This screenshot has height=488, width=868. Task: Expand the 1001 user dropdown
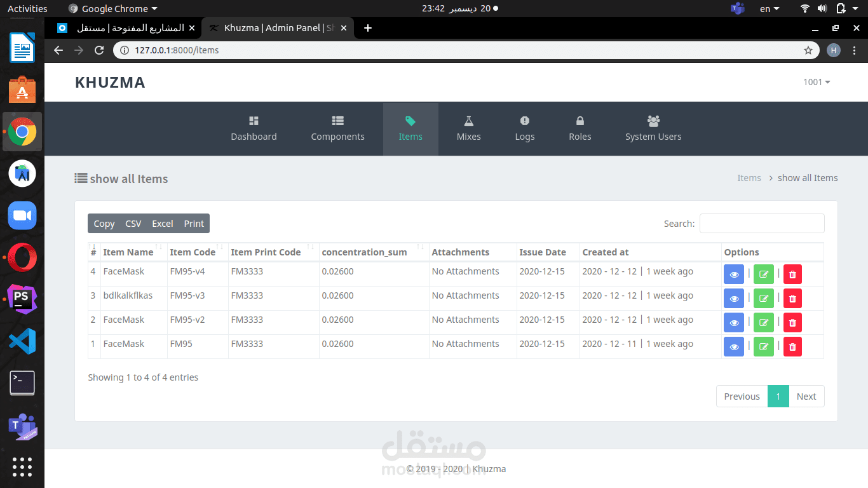817,82
